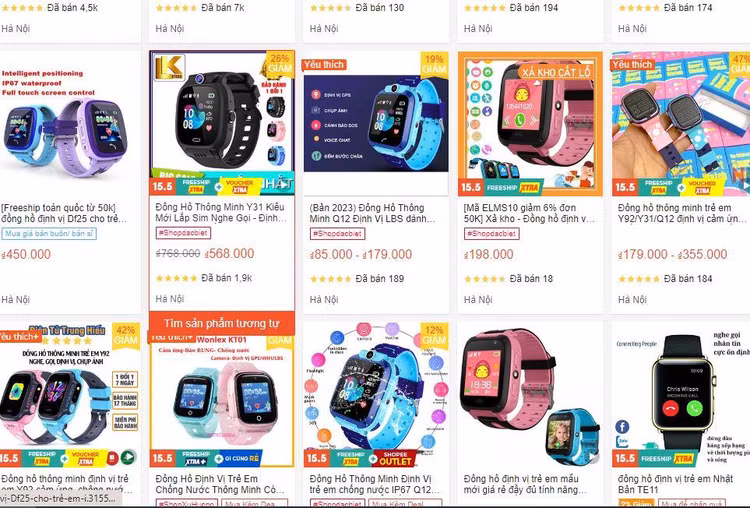Open the 'XẢ KHO CẮT LỖ' pink watch image
The image size is (750, 508).
tap(530, 123)
